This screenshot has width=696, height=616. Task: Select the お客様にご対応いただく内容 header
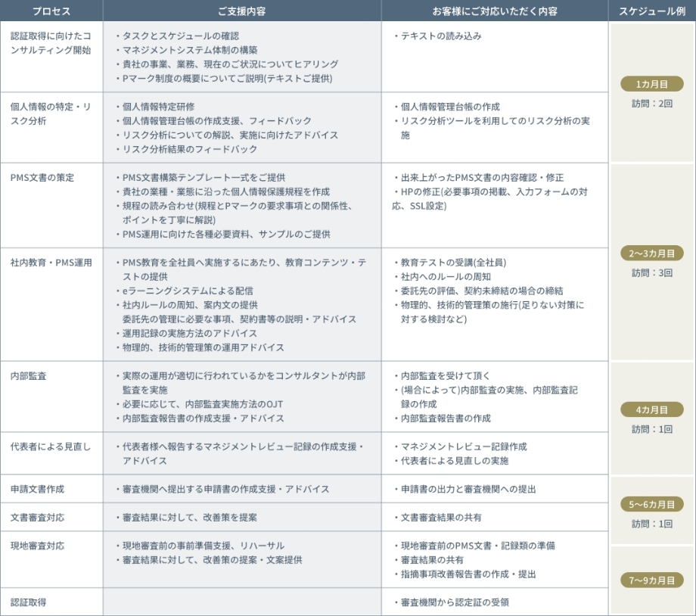point(495,11)
